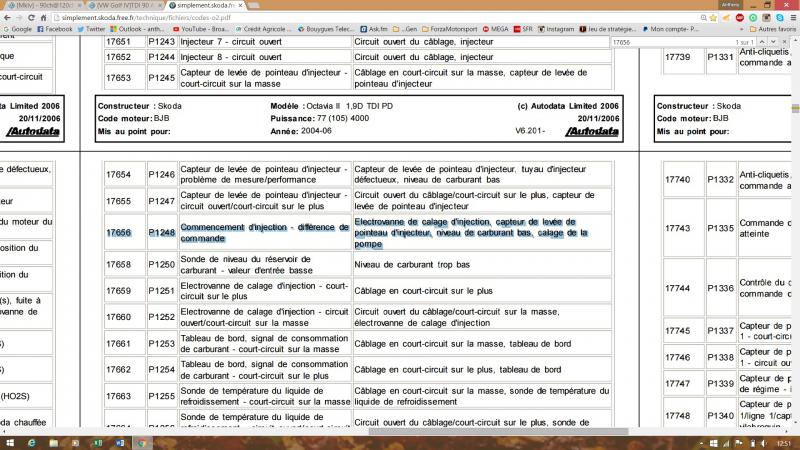The image size is (800, 450).
Task: Open the Outlook bookmark
Action: [138, 29]
